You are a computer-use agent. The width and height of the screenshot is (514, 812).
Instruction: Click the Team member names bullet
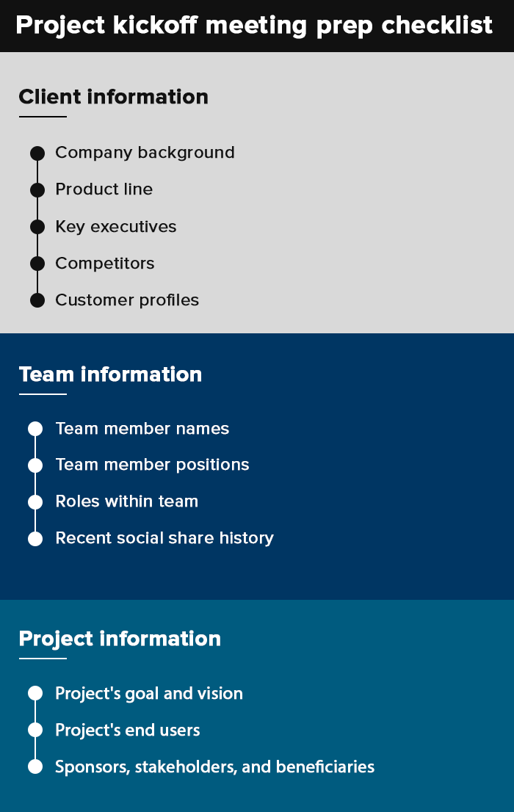tap(35, 429)
